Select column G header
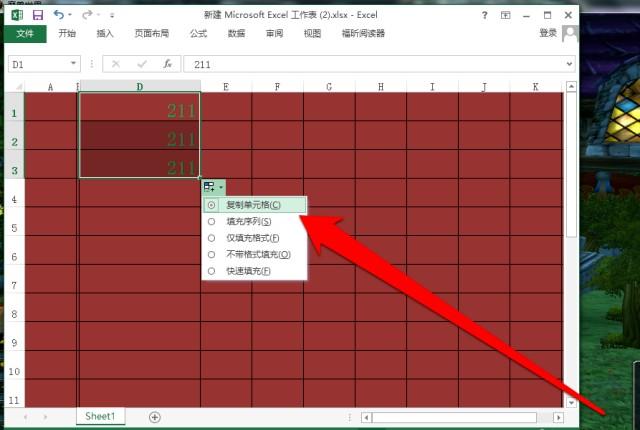 tap(329, 86)
